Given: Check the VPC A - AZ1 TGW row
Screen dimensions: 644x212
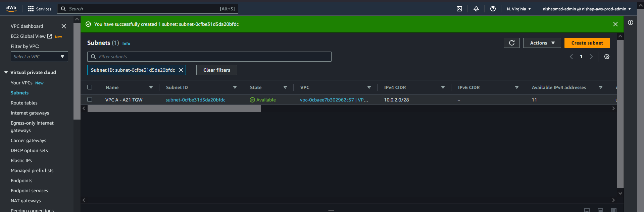Looking at the screenshot, I should click(90, 99).
